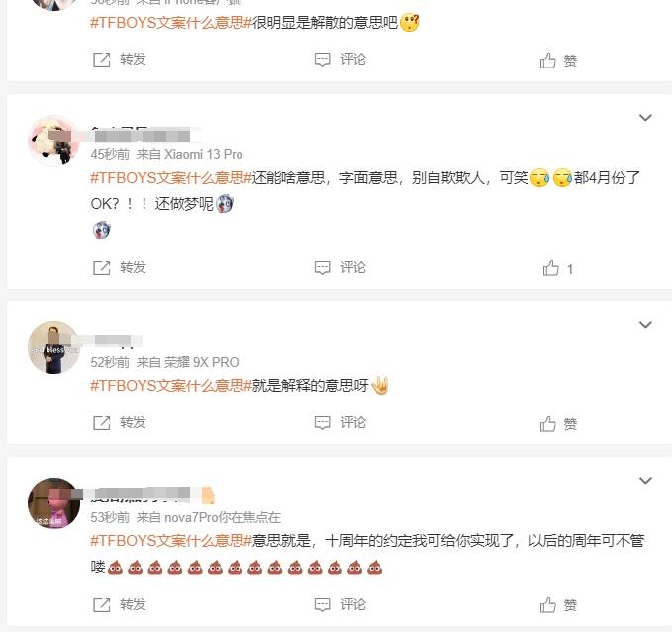Repost the '就是解释的意思呀' post
672x632 pixels.
pos(120,423)
